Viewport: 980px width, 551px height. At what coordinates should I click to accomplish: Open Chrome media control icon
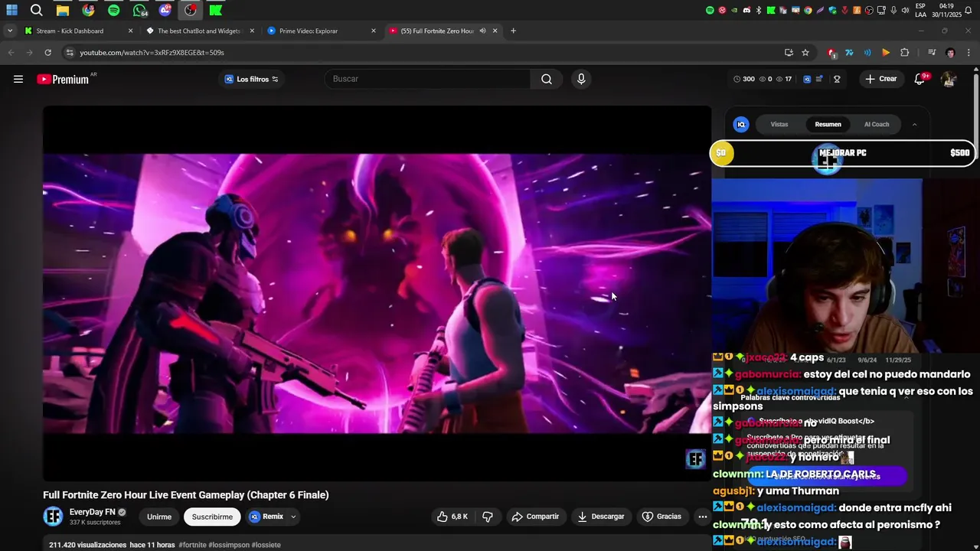coord(932,53)
